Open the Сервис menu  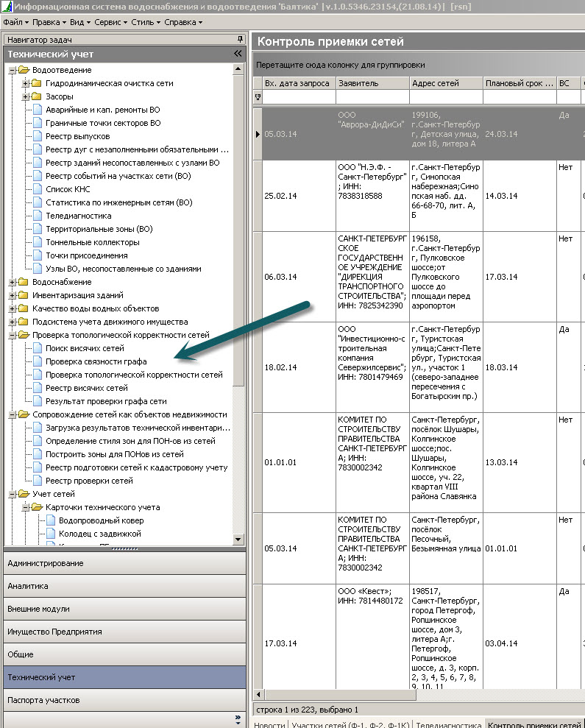(x=110, y=22)
